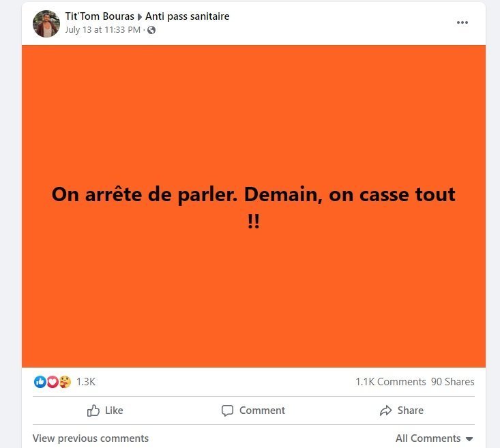Open the All Comments sorting dropdown

[434, 438]
